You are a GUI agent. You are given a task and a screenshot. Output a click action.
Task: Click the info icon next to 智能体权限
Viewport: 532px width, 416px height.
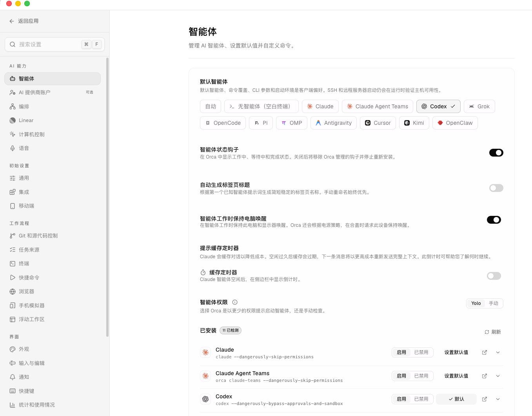(x=235, y=302)
